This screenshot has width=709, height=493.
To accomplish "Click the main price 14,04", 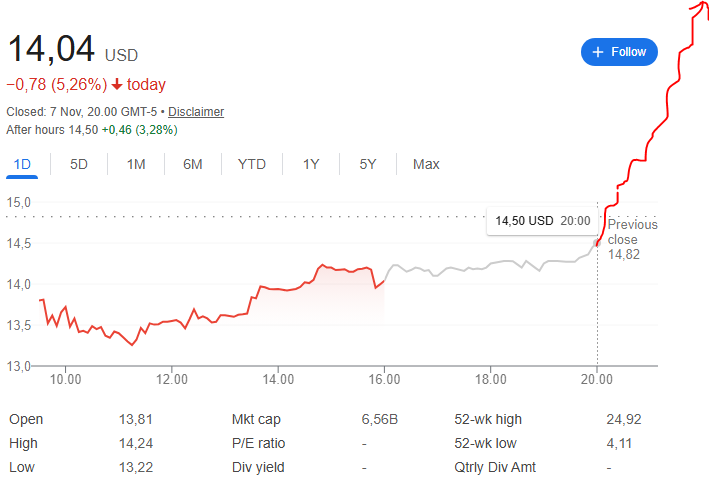I will coord(52,48).
